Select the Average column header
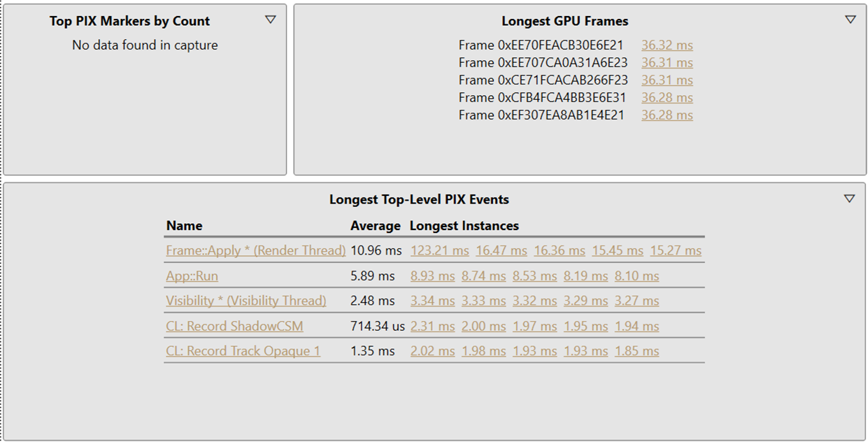Image resolution: width=868 pixels, height=442 pixels. point(376,226)
